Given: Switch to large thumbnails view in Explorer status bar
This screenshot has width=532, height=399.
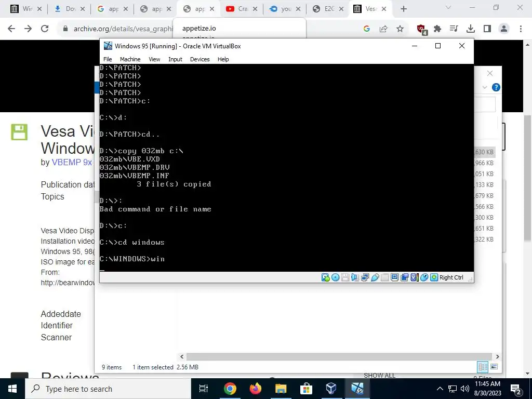Looking at the screenshot, I should [x=494, y=367].
